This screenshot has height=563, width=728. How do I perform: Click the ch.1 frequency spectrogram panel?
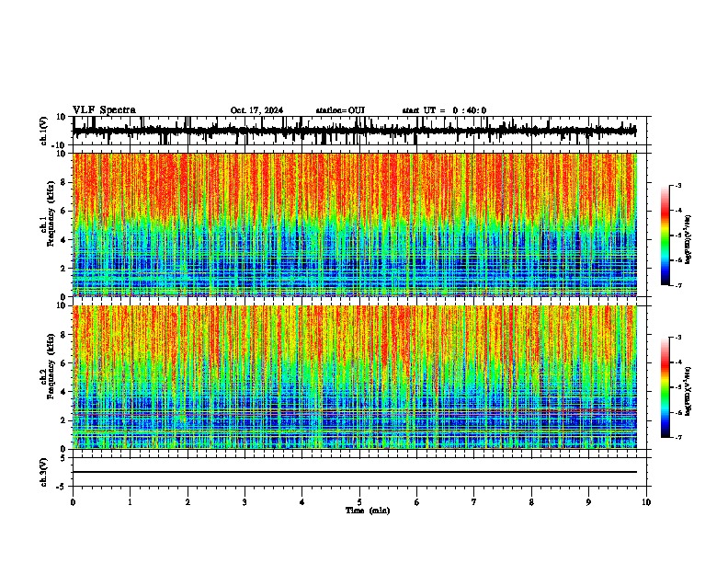355,224
